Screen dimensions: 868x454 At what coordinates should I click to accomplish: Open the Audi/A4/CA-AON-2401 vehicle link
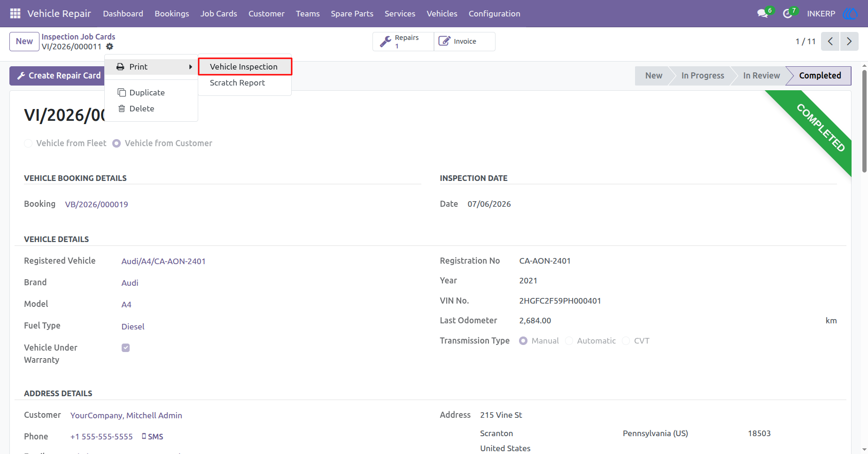(163, 261)
